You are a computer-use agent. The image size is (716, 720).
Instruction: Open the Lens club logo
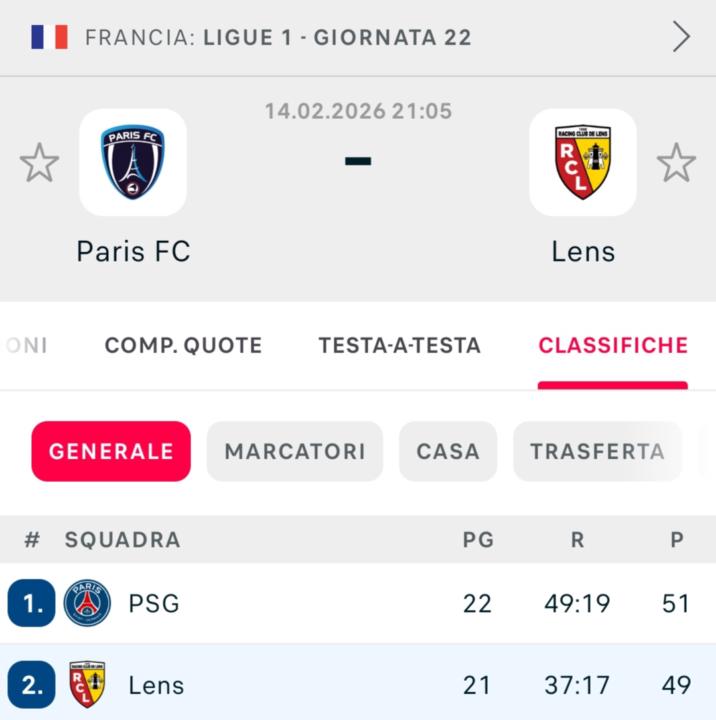582,162
